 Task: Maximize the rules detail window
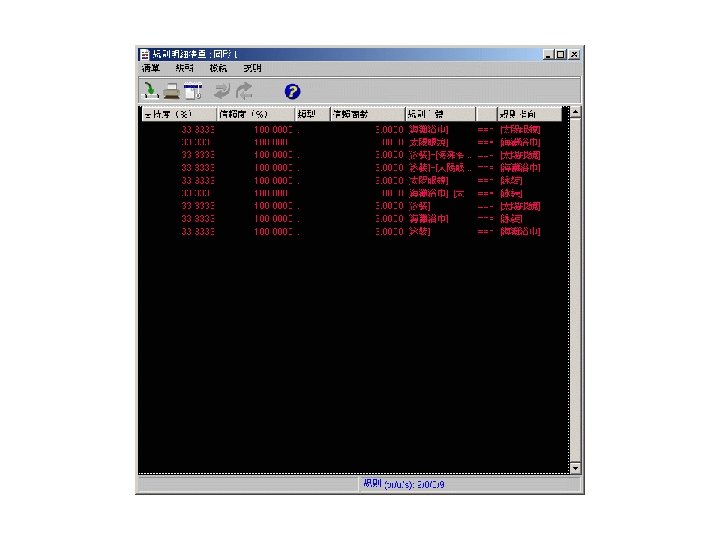point(560,55)
